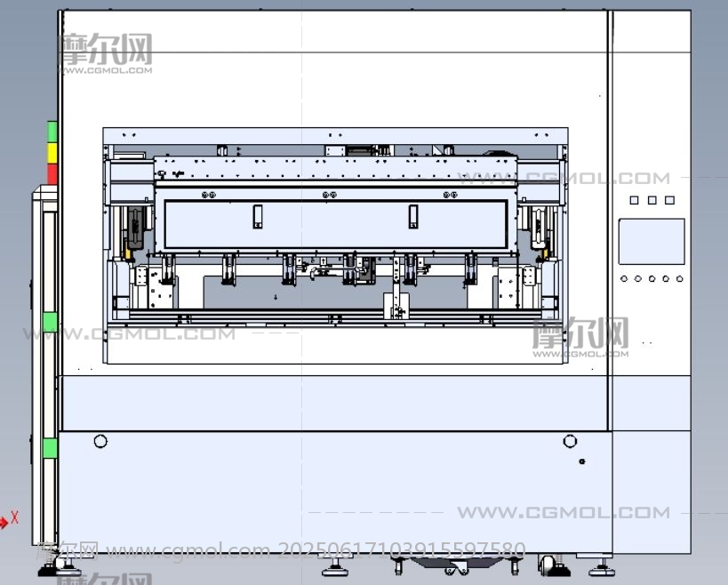Select the right handle slot on the window cover
728x585 pixels.
413,216
